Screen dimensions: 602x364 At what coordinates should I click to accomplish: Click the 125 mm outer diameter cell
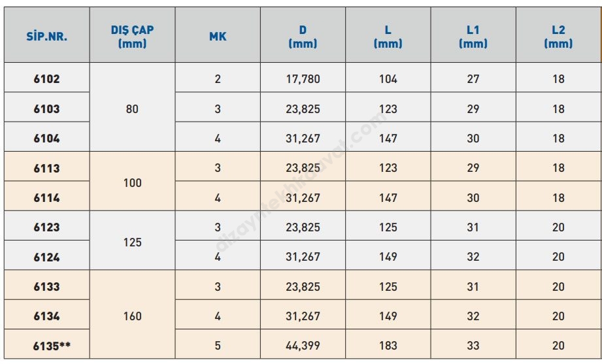133,242
